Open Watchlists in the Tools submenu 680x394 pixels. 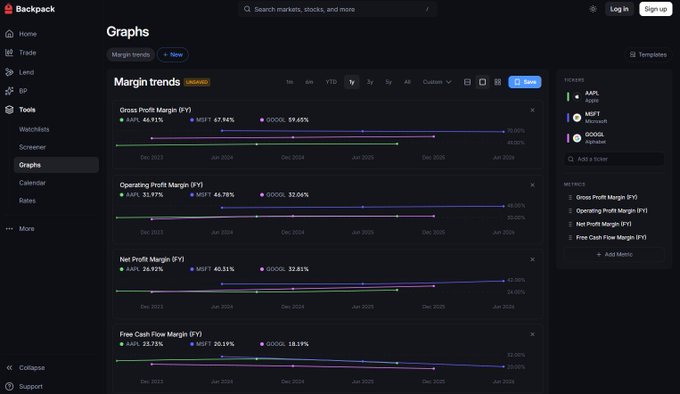point(34,129)
